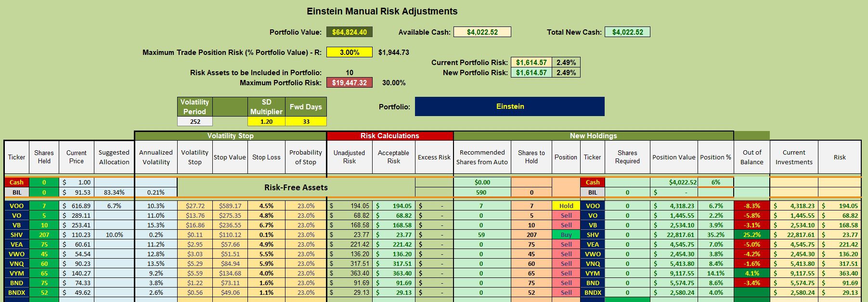868x302 pixels.
Task: Select the Maximum Portfolio Risk $19,447.32 cell
Action: (x=350, y=82)
